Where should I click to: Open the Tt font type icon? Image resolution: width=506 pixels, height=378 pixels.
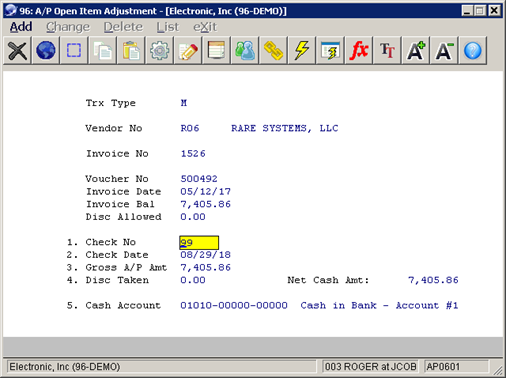387,51
